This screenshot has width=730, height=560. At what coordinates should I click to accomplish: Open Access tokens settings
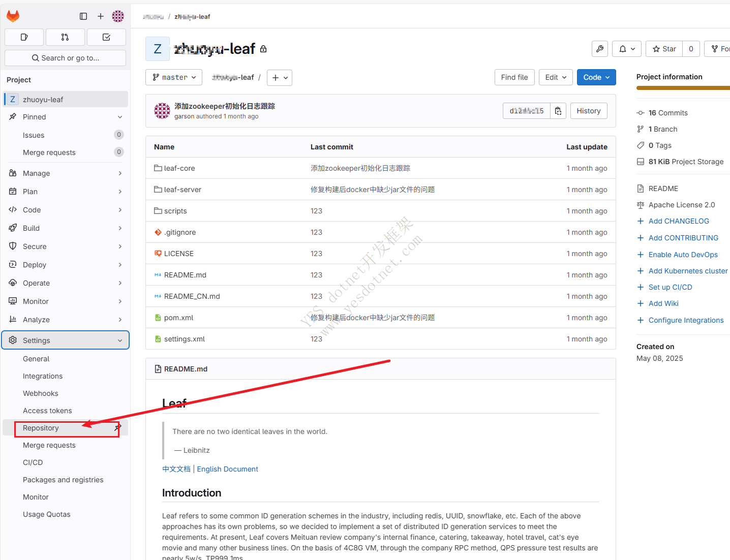coord(65,411)
